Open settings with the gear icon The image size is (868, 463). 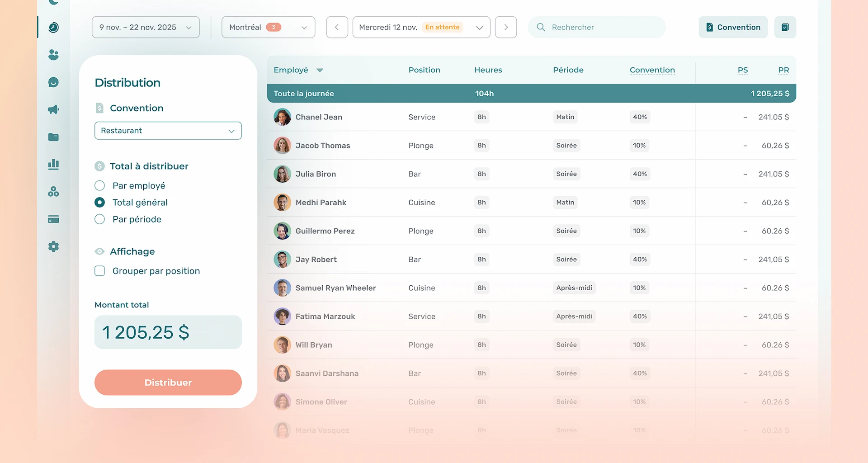click(53, 246)
